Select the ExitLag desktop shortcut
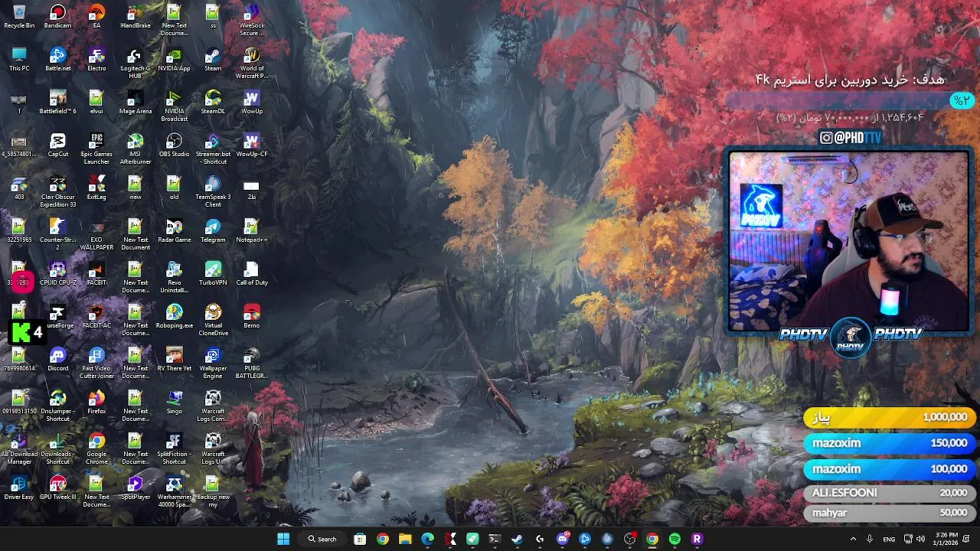This screenshot has width=980, height=551. tap(96, 188)
